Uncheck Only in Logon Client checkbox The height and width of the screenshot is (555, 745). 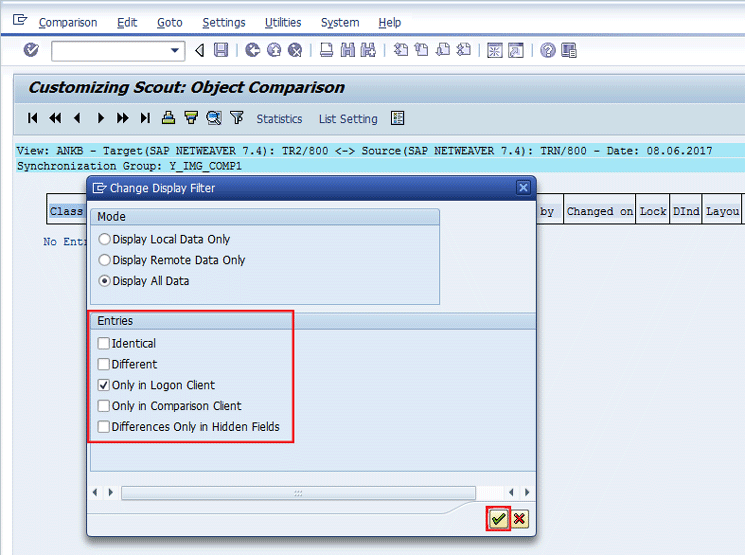coord(104,385)
